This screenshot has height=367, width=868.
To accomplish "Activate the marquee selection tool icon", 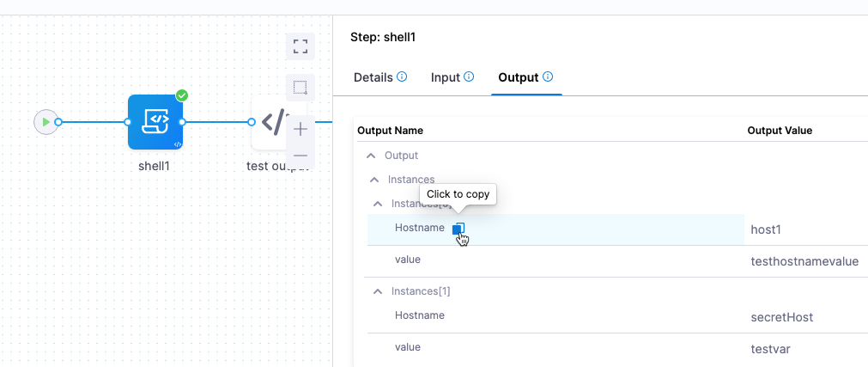I will pyautogui.click(x=300, y=88).
